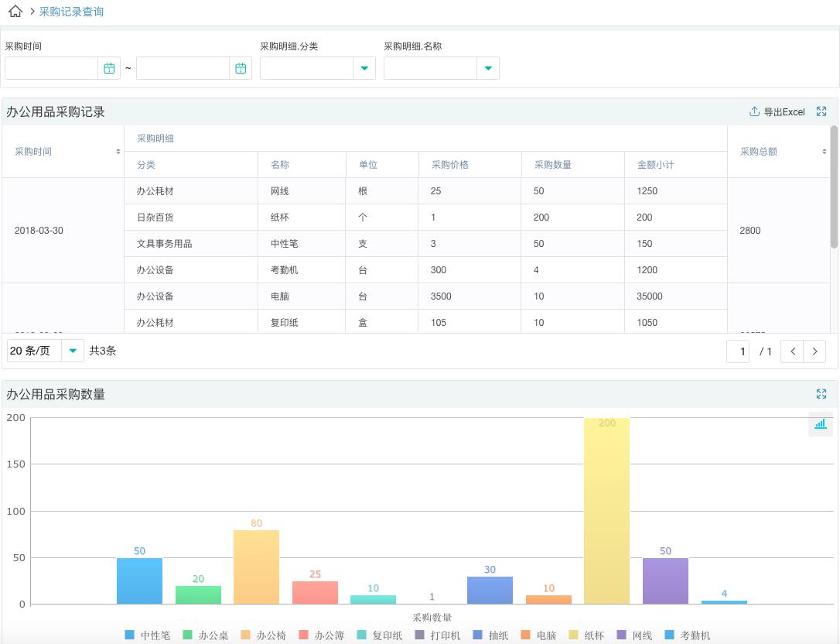The image size is (840, 644).
Task: Click the page number input field
Action: [x=738, y=351]
